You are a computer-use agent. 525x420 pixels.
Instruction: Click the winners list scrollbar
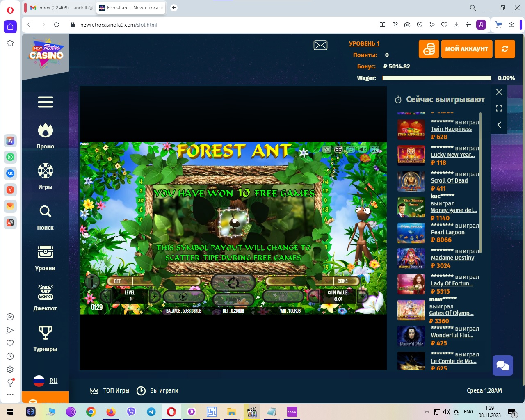tap(480, 183)
